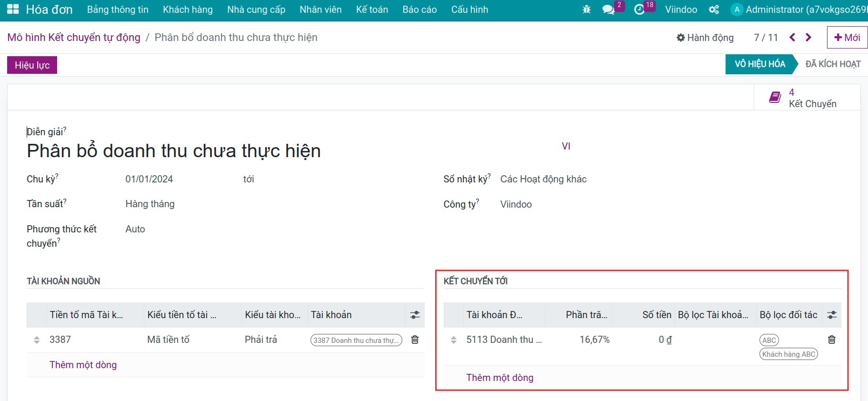Screen dimensions: 868x401
Task: Click the Khách hàng ABC partner tag
Action: click(x=788, y=354)
